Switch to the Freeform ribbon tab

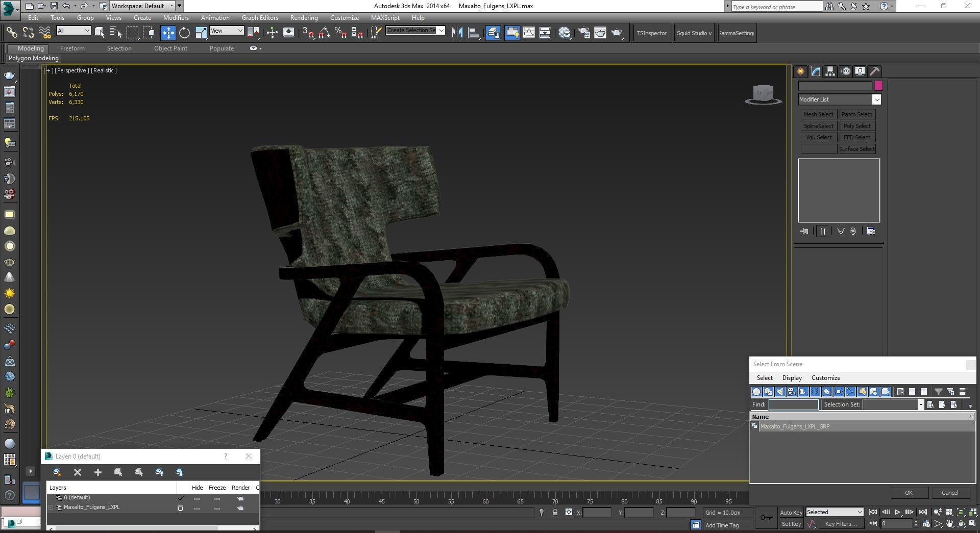[72, 48]
